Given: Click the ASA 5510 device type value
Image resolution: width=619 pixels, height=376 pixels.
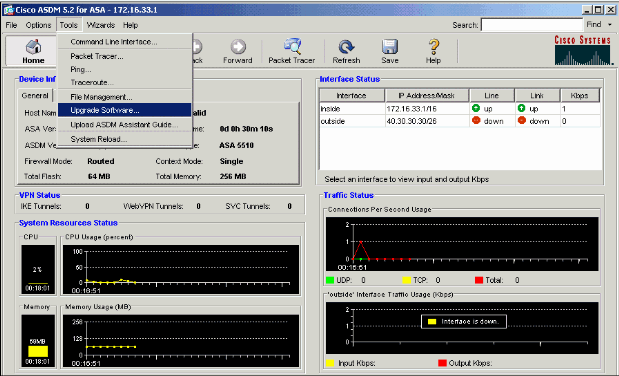Looking at the screenshot, I should (x=236, y=145).
